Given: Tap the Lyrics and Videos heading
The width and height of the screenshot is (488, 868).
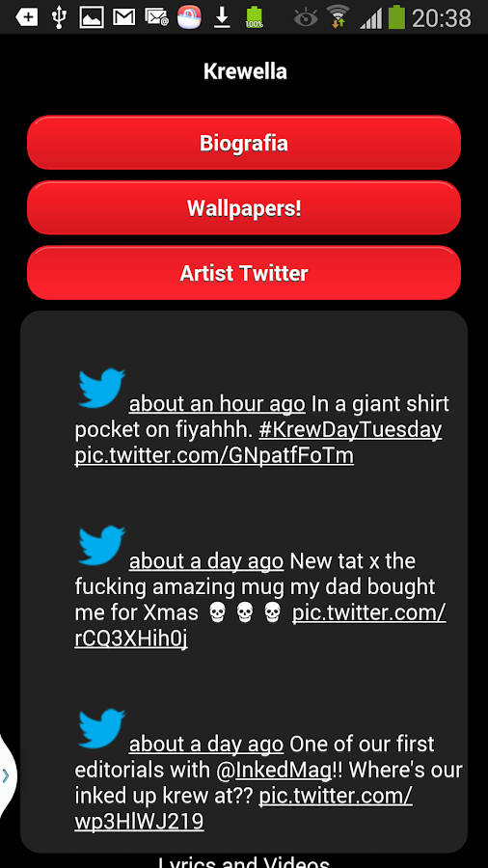Looking at the screenshot, I should click(244, 861).
